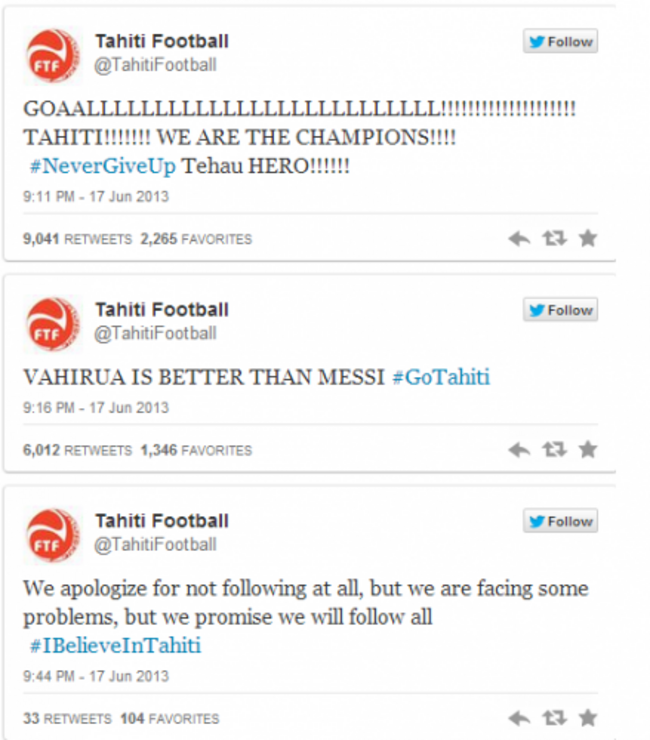This screenshot has height=740, width=650.
Task: Open the #NeverGiveUp hashtag
Action: click(x=102, y=166)
